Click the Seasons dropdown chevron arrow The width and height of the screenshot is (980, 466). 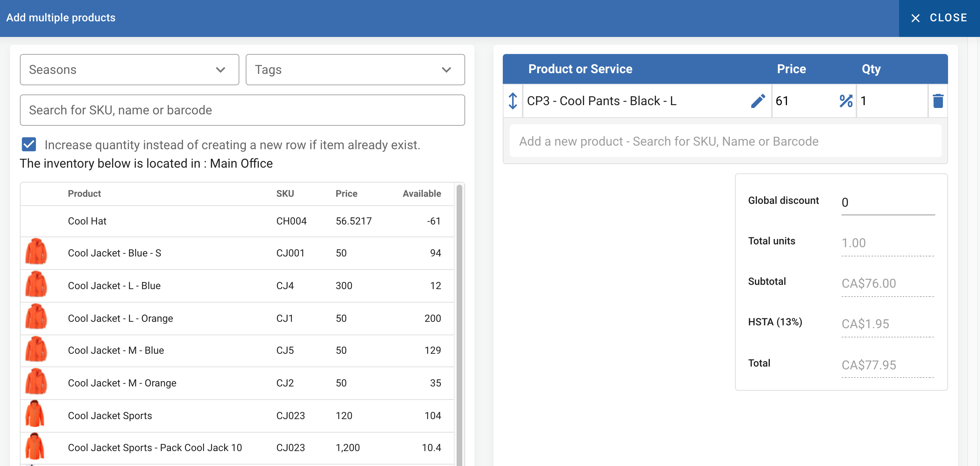(x=220, y=70)
